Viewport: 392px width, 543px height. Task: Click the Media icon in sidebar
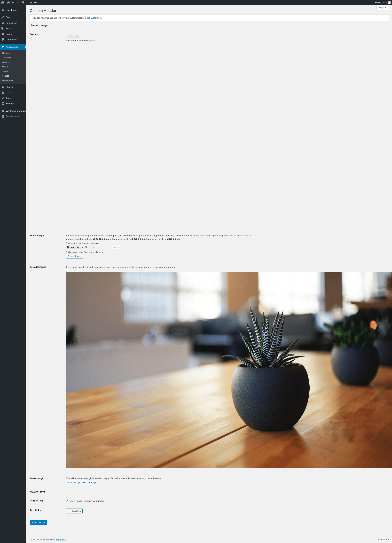click(3, 28)
